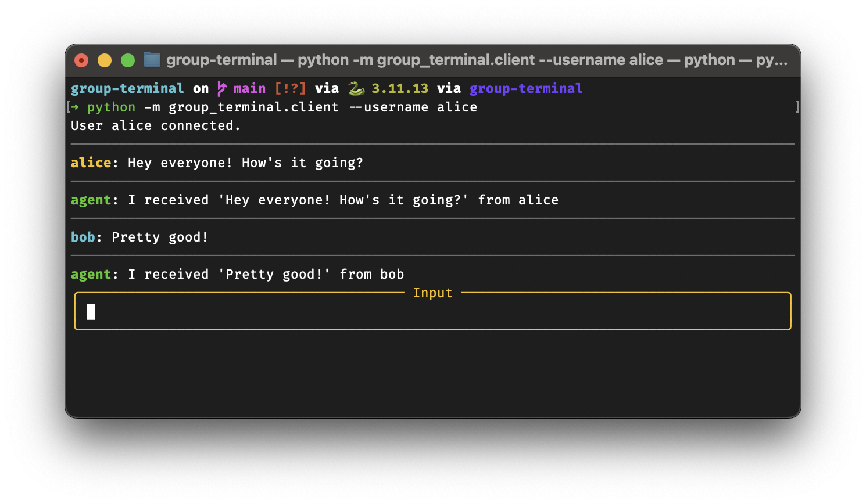Click the red [!?] git status indicator
866x504 pixels.
pos(290,88)
